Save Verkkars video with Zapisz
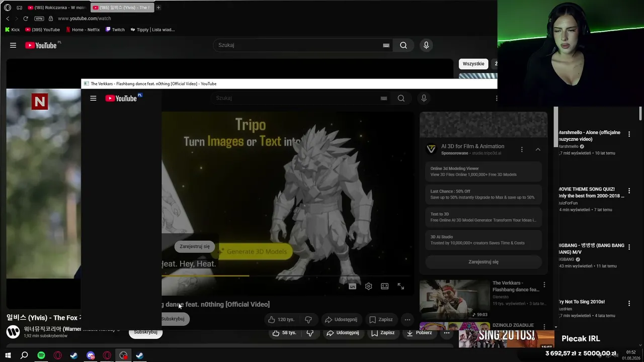Screen dimensions: 644x362 pyautogui.click(x=381, y=319)
